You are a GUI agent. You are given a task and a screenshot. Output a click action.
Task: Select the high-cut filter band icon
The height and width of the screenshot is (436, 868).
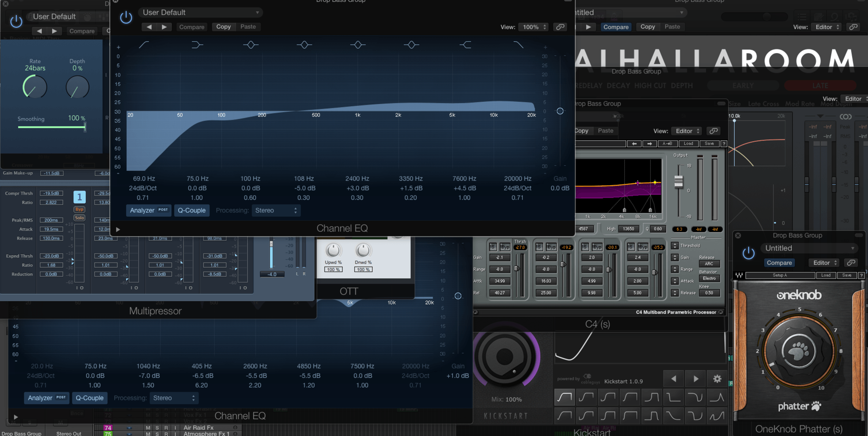[x=518, y=45]
